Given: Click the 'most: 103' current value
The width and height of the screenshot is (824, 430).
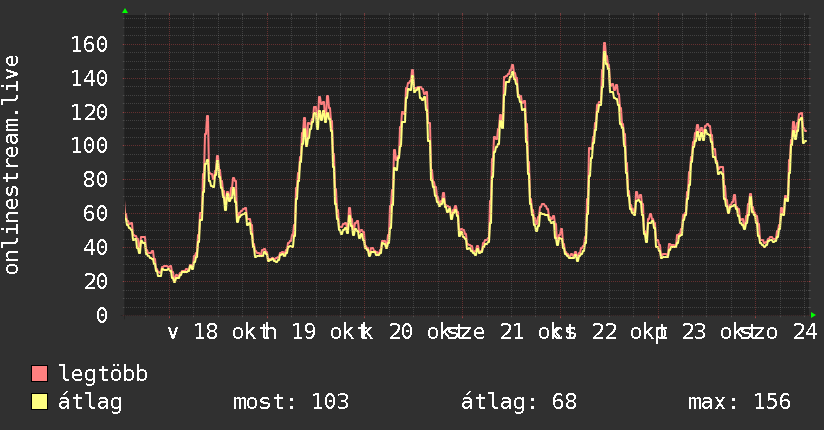Looking at the screenshot, I should pyautogui.click(x=291, y=402).
